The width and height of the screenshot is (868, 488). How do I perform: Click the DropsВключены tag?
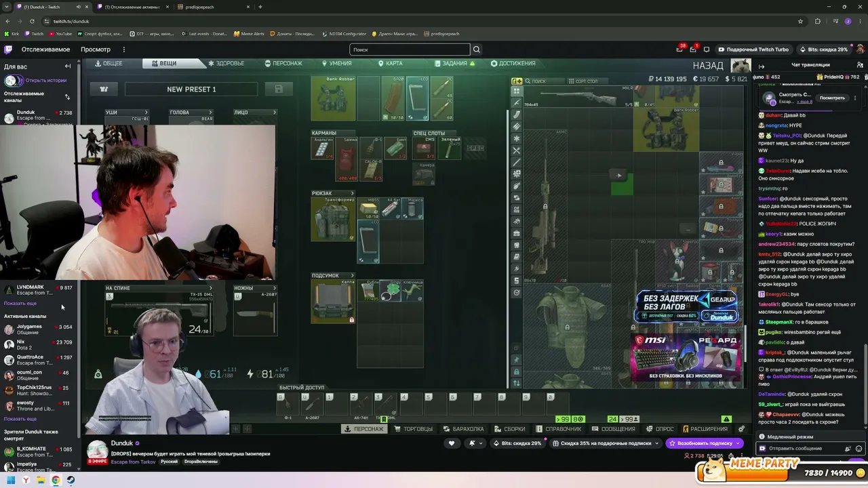[201, 462]
